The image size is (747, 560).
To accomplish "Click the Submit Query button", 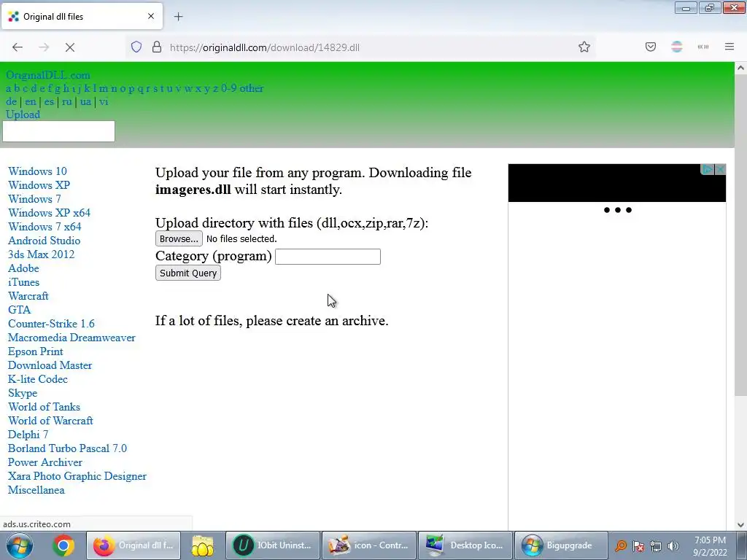I will (188, 273).
